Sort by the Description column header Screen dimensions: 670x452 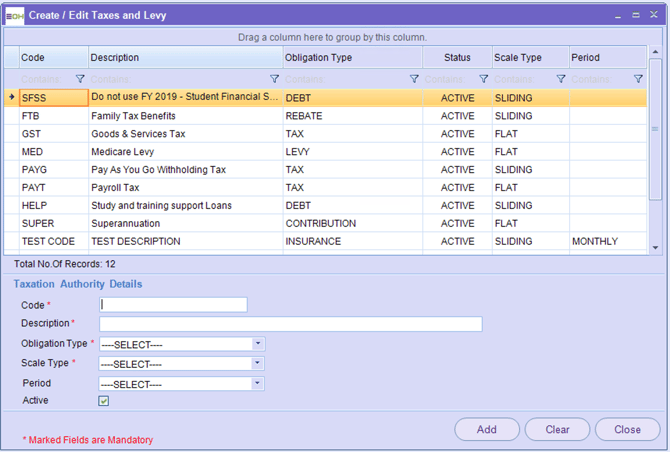point(185,58)
